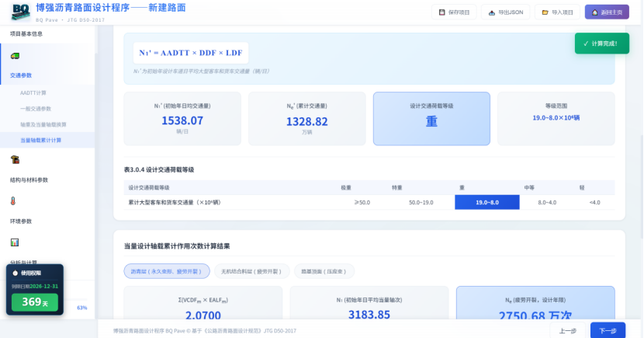Screen dimensions: 644x338
Task: Click 极重 column header
Action: 346,187
